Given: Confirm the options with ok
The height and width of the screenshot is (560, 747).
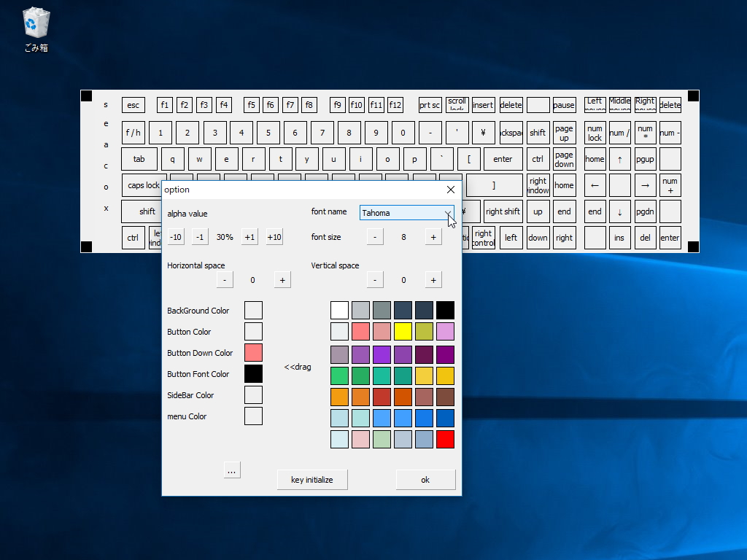Looking at the screenshot, I should (x=425, y=480).
